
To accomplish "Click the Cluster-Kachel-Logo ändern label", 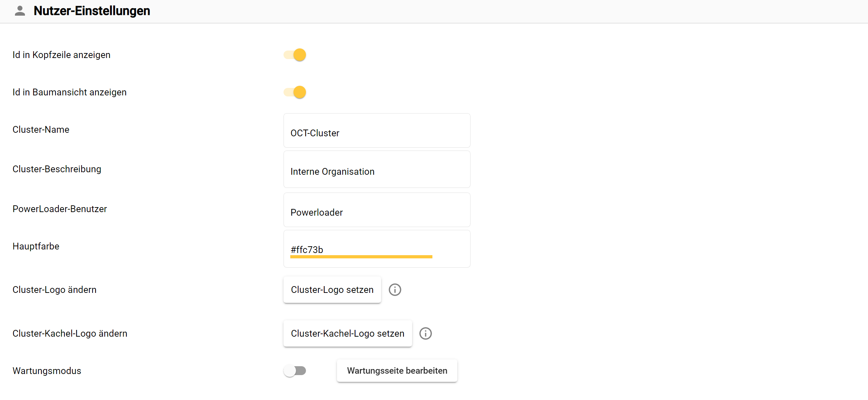I will (70, 333).
